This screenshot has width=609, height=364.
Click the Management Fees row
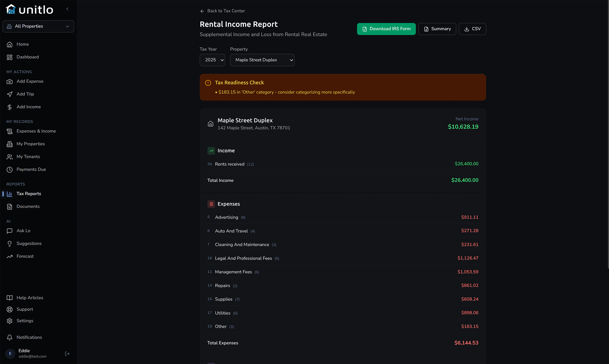tap(343, 272)
